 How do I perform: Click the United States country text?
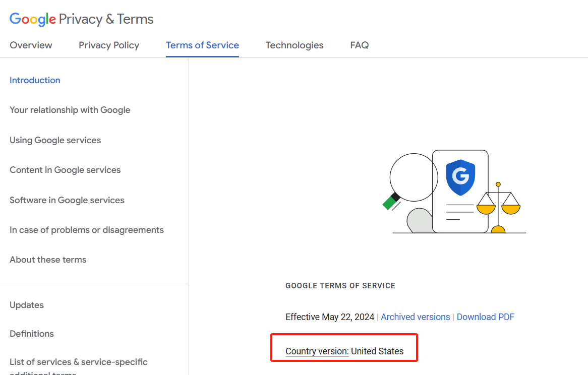(377, 351)
